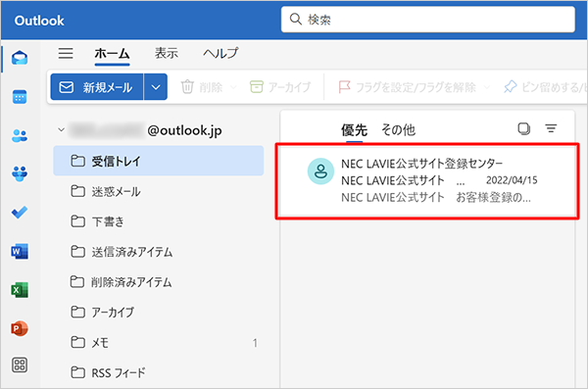Expand the New mail dropdown arrow
The height and width of the screenshot is (389, 588).
pyautogui.click(x=156, y=87)
